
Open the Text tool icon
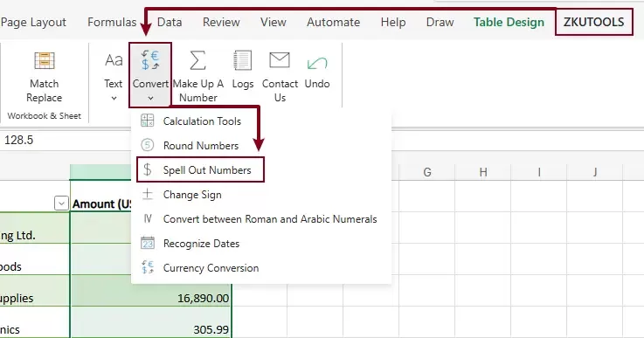click(114, 60)
